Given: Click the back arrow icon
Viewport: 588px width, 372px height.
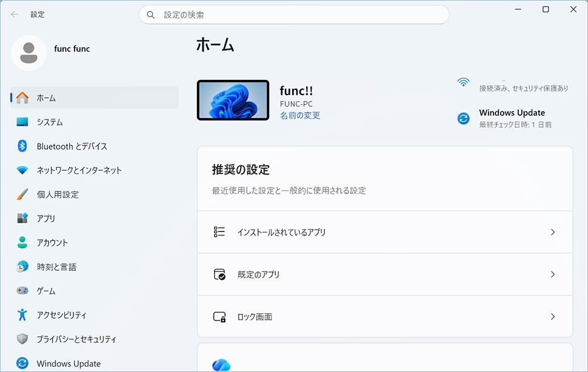Looking at the screenshot, I should [x=15, y=15].
